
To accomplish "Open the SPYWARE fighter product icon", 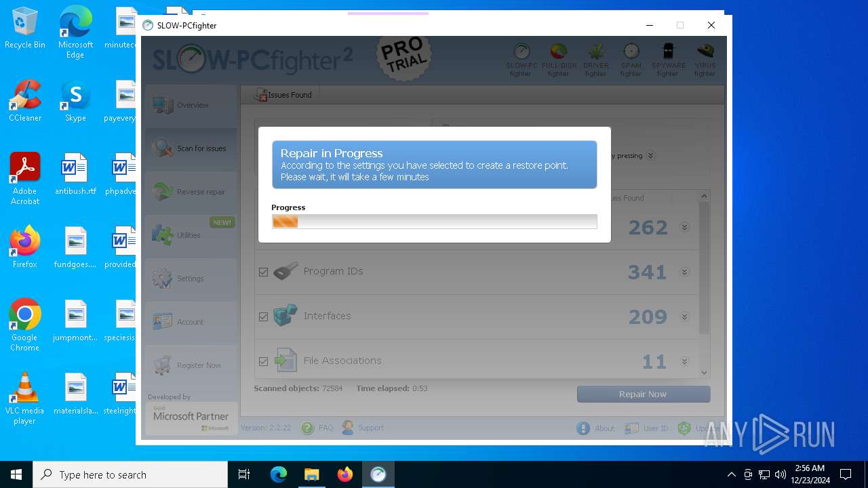I will (667, 60).
